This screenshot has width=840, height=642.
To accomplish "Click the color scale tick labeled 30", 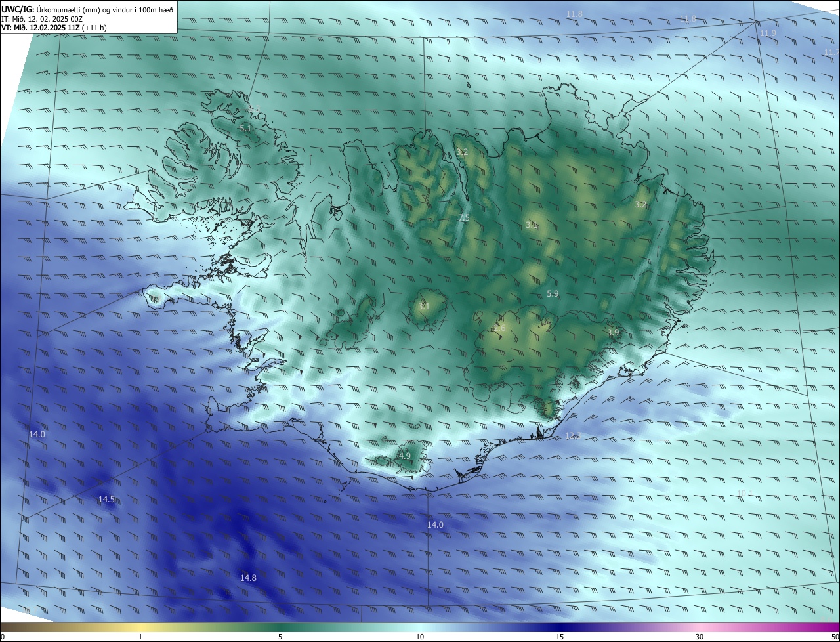I will 700,637.
